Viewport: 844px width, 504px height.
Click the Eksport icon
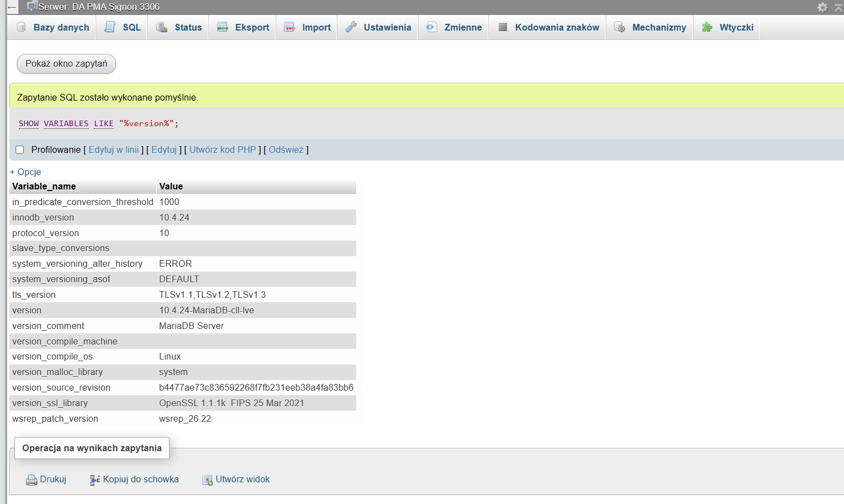tap(223, 27)
